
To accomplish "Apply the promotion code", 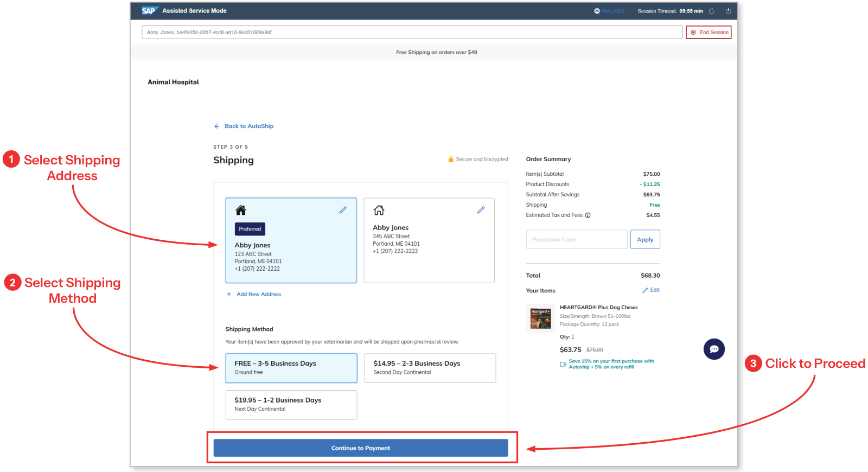I will pos(645,239).
